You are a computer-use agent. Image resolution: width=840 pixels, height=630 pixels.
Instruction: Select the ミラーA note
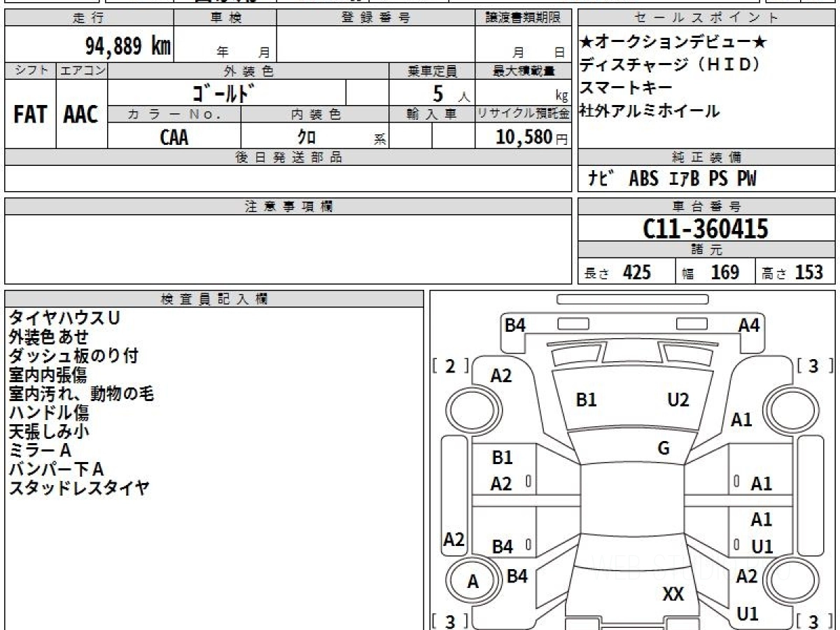point(40,450)
